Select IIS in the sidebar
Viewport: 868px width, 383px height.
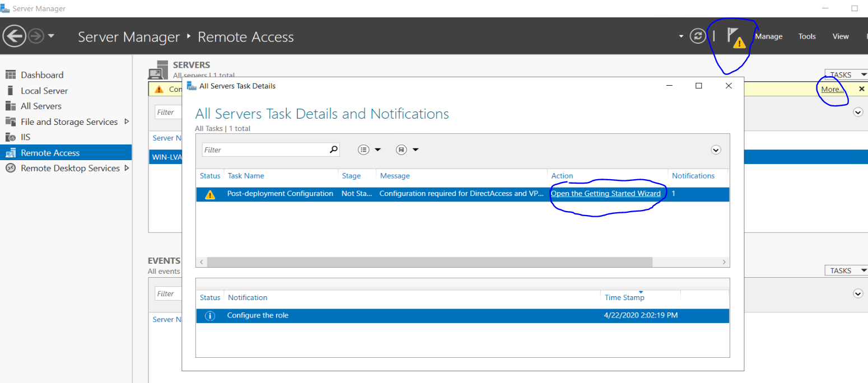pos(26,137)
